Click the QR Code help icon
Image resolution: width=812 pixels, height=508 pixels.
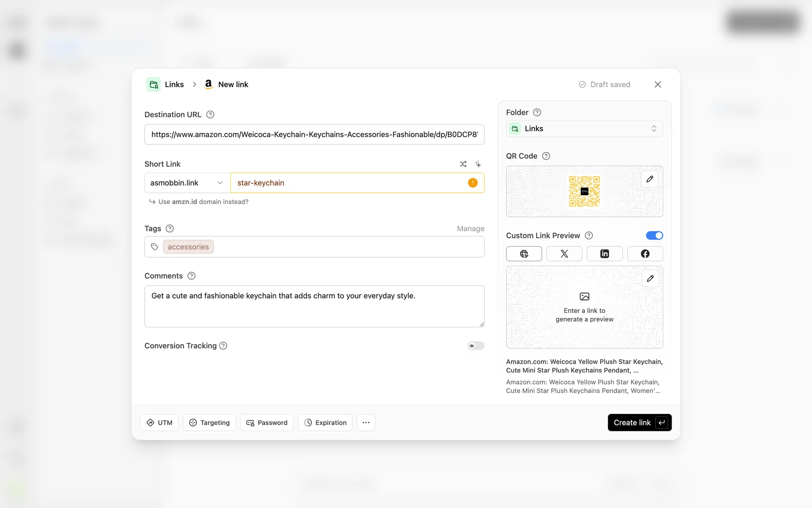coord(546,156)
